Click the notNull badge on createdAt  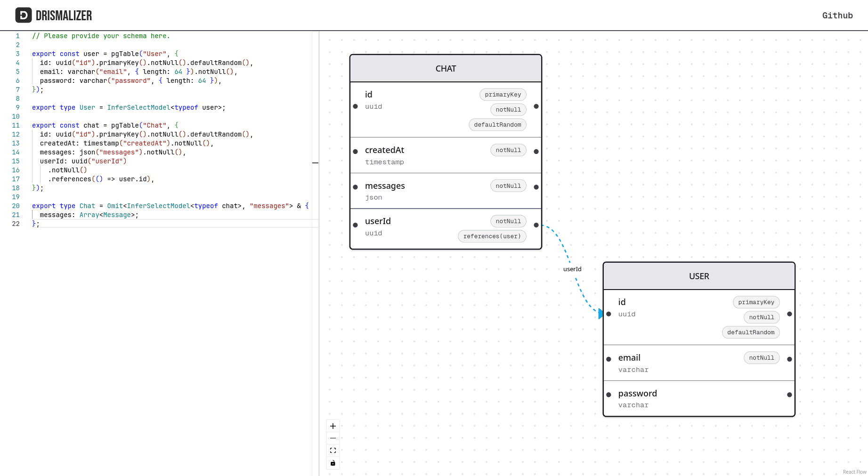point(508,150)
